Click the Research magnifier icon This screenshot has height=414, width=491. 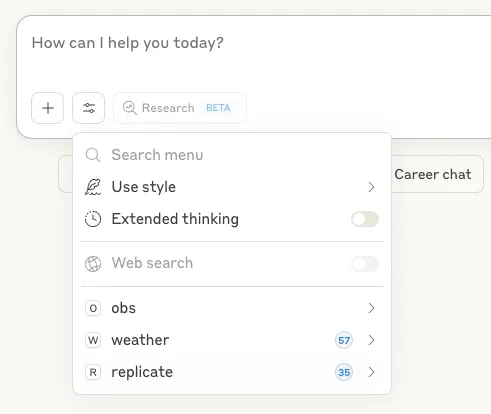tap(130, 108)
